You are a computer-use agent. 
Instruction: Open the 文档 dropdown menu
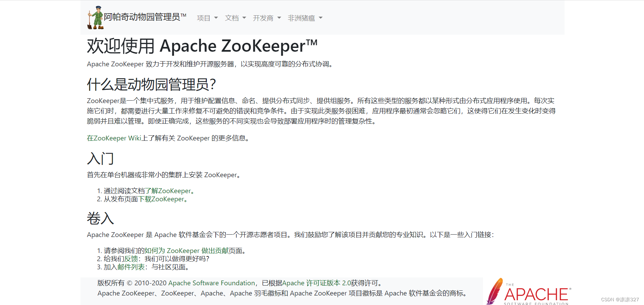[x=235, y=18]
